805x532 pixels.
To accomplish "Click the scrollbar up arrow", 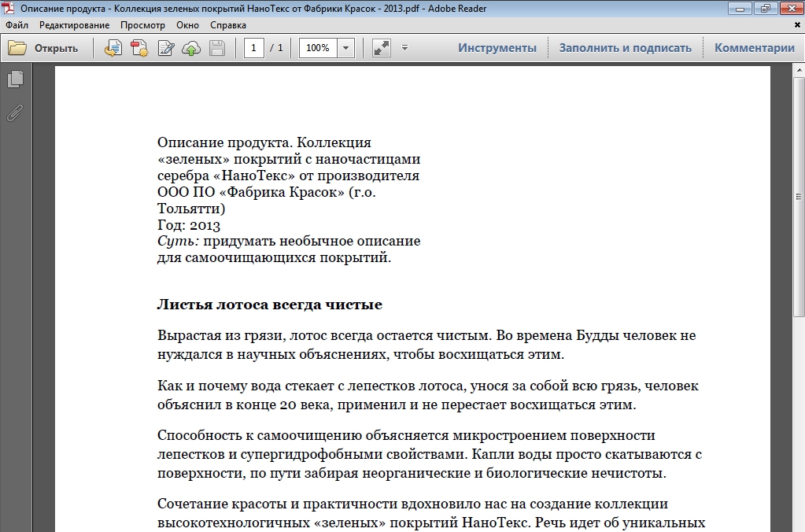I will point(799,70).
